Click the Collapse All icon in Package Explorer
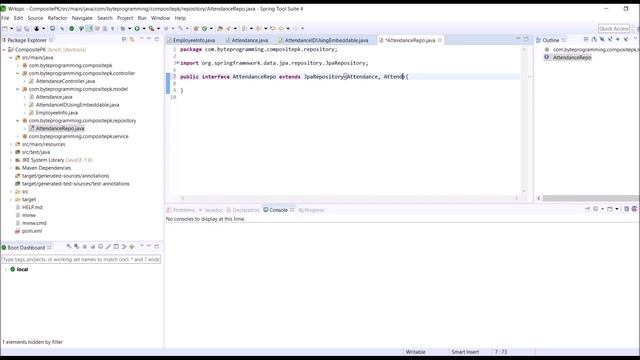 [124, 40]
